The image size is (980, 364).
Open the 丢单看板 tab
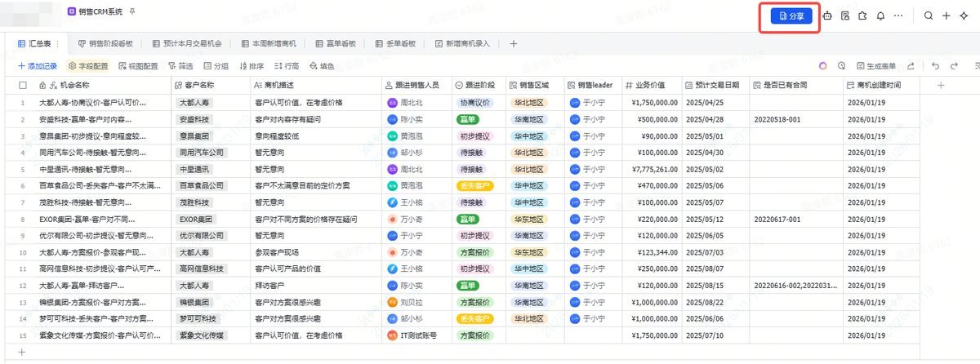[x=395, y=43]
